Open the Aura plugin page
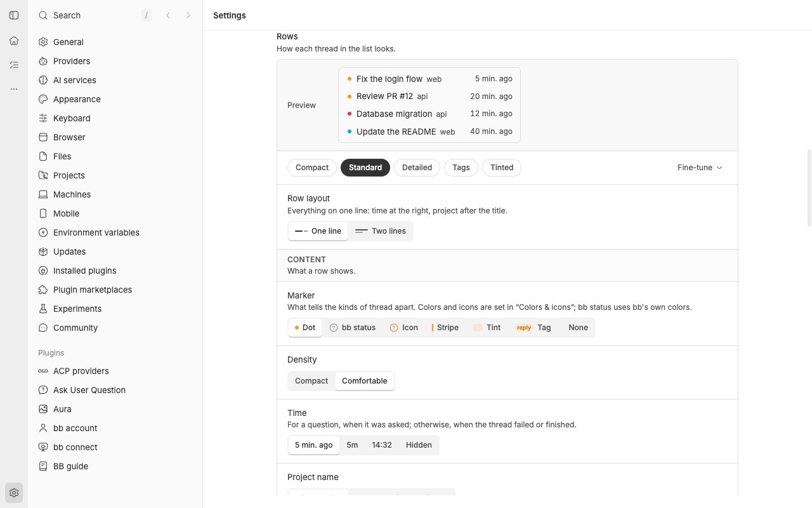 click(x=115, y=409)
